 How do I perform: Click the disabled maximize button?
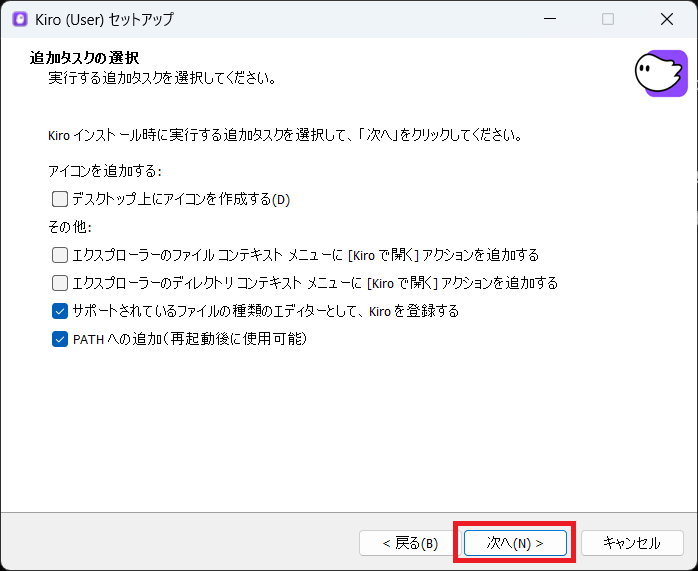[x=608, y=19]
